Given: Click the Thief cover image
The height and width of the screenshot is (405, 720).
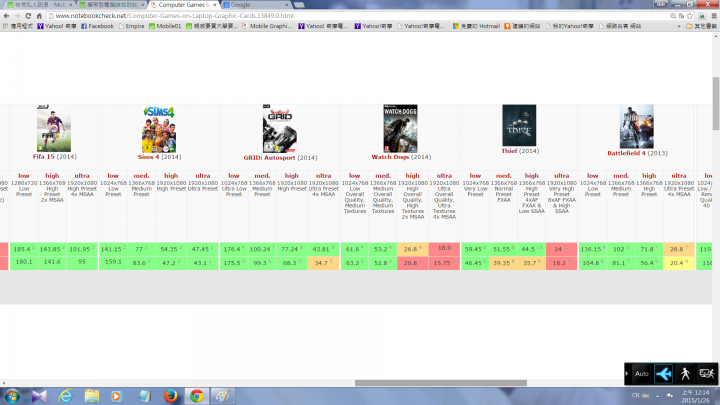Looking at the screenshot, I should click(x=519, y=125).
